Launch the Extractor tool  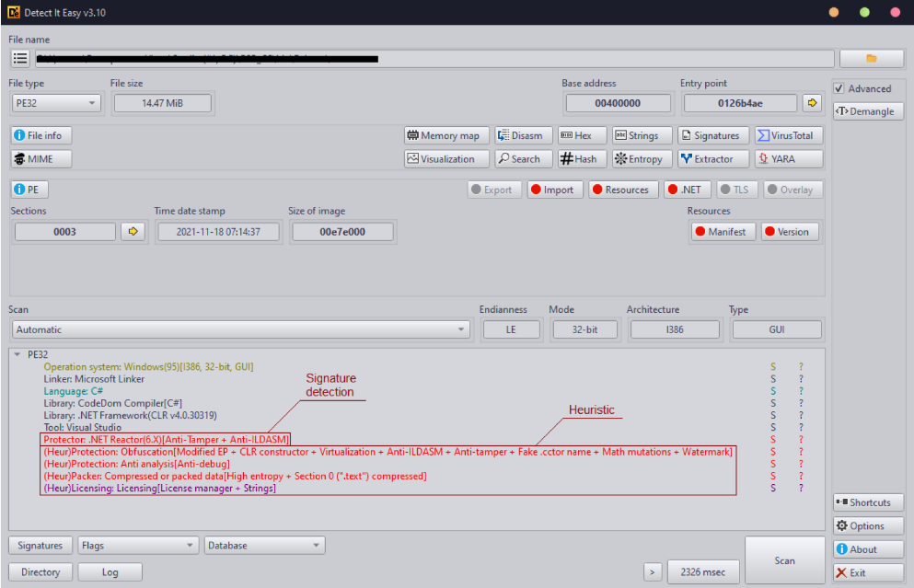pos(712,158)
